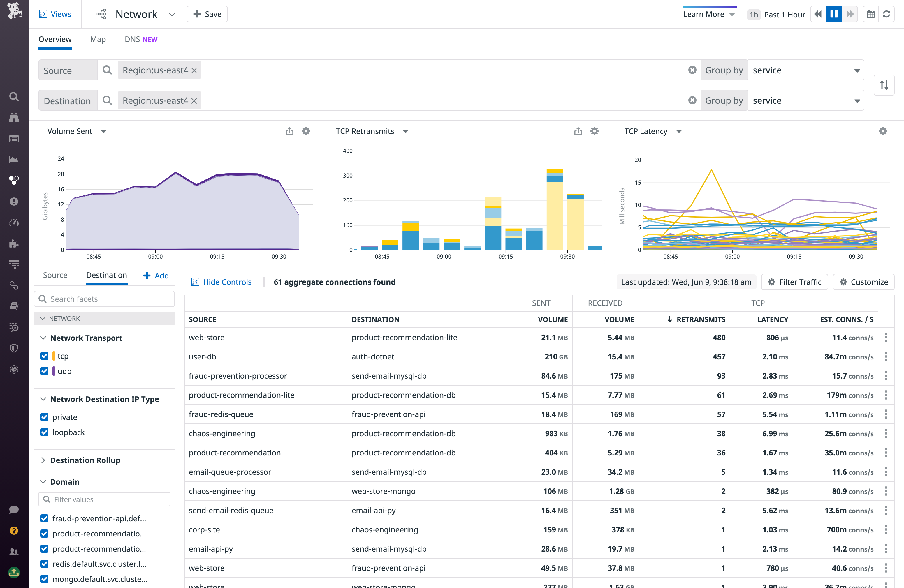This screenshot has width=904, height=588.
Task: Click the Filter Traffic button
Action: [795, 282]
